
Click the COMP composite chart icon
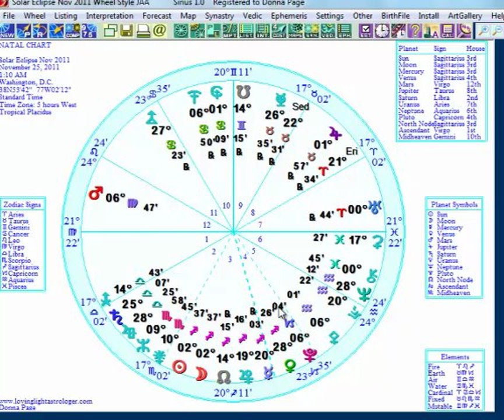[x=73, y=31]
